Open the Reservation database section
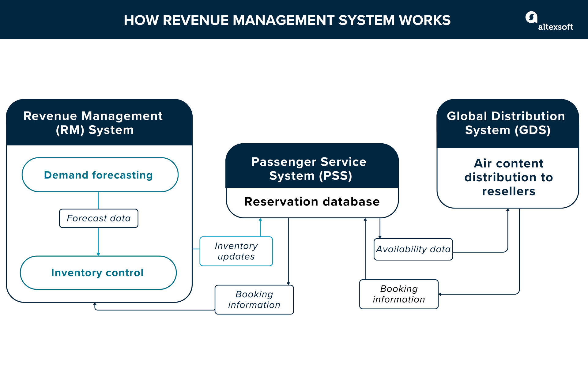Screen dimensions: 588x392 tap(312, 202)
